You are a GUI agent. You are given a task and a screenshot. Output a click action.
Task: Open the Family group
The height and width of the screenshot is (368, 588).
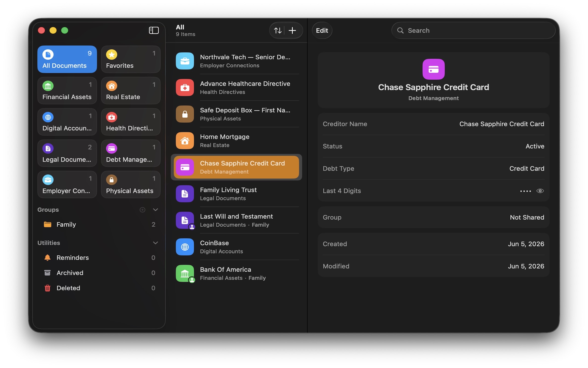[x=99, y=224]
